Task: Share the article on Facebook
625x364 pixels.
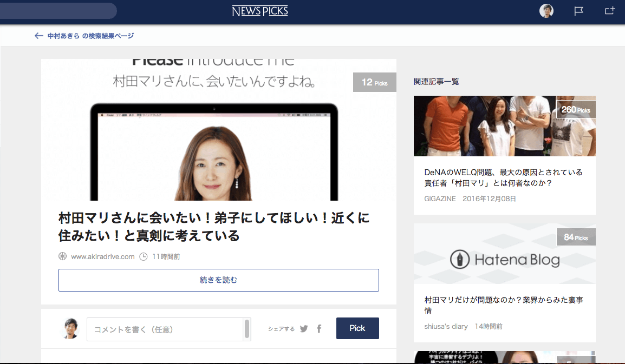Action: click(318, 328)
